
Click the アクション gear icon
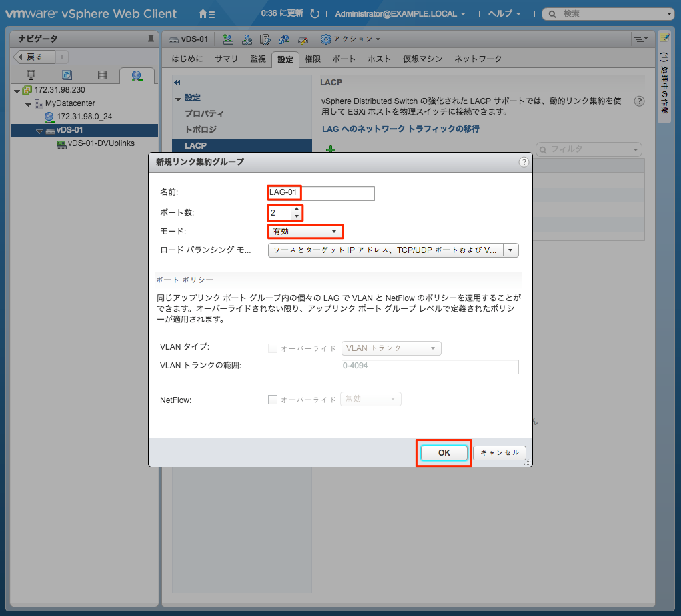(325, 39)
